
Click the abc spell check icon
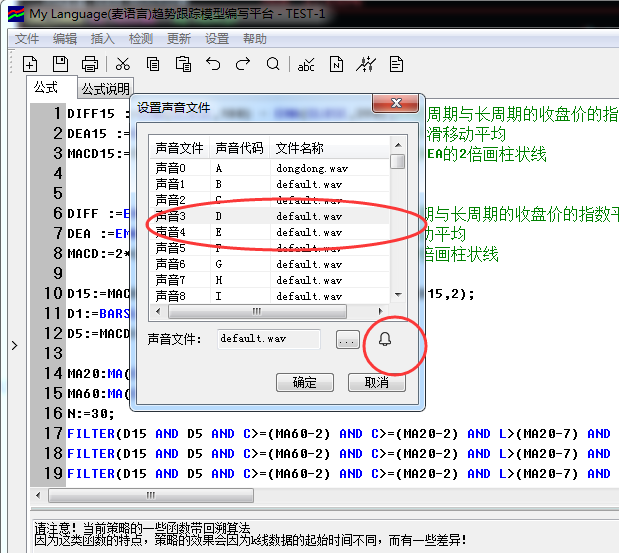(x=306, y=64)
